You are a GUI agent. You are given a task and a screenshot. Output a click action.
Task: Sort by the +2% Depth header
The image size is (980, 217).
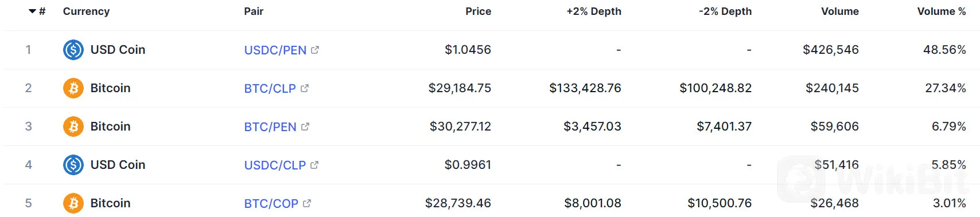[594, 11]
